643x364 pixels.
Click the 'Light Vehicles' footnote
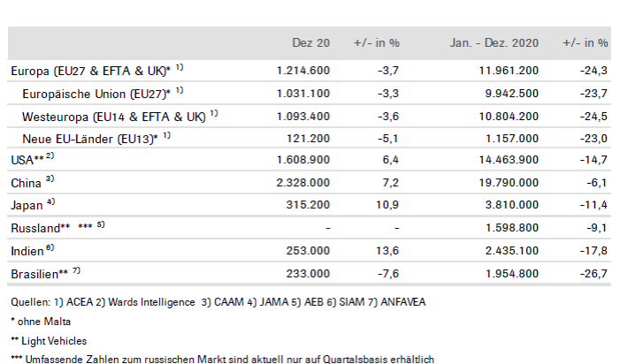pyautogui.click(x=49, y=341)
